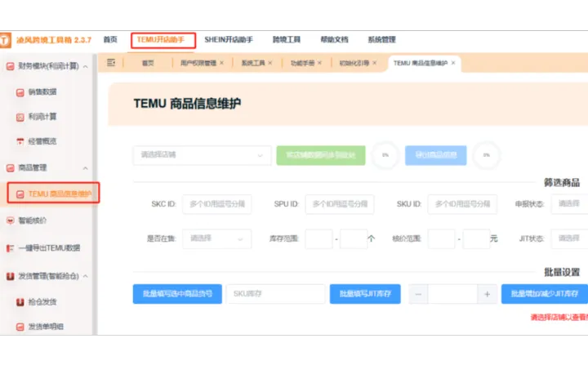The width and height of the screenshot is (588, 392).
Task: Click the light blue 导出商品信息 button
Action: point(436,155)
